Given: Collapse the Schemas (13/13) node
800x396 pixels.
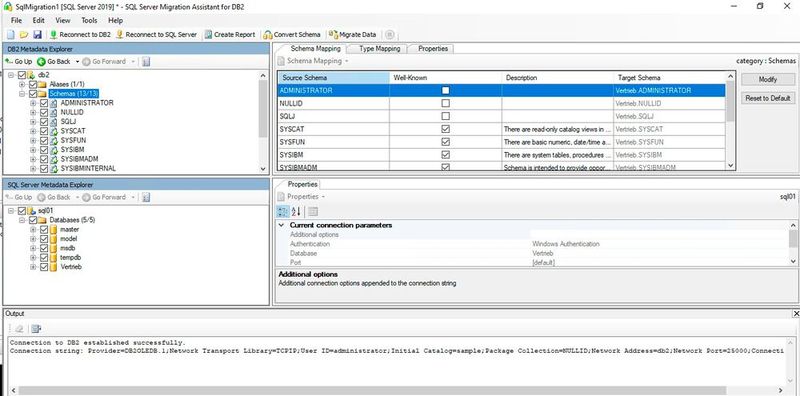Looking at the screenshot, I should pyautogui.click(x=22, y=94).
